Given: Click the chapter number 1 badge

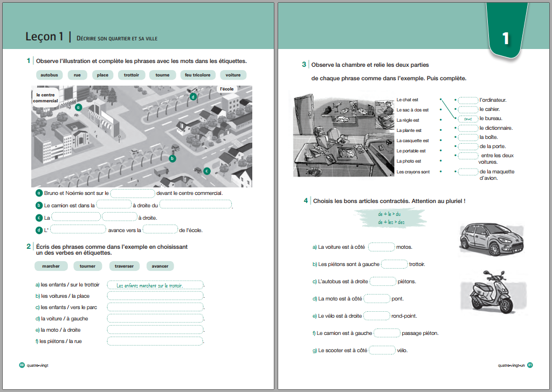Looking at the screenshot, I should click(x=506, y=30).
